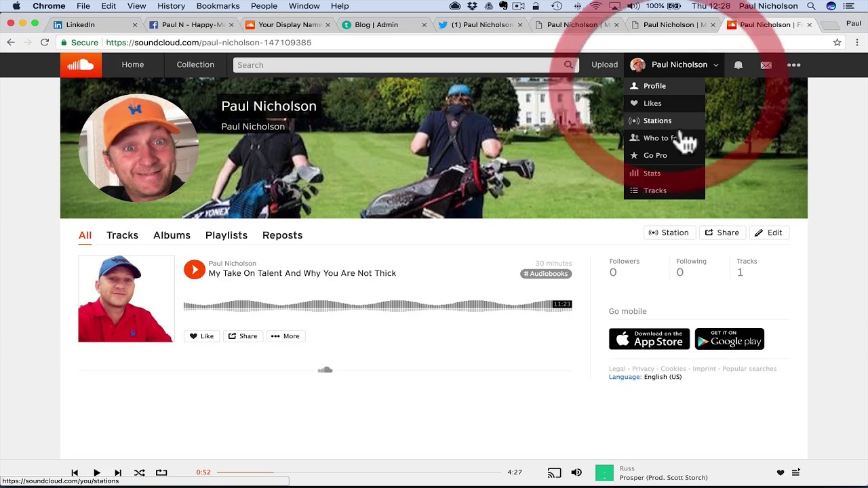Image resolution: width=868 pixels, height=488 pixels.
Task: Open the Apple menu
Action: point(16,6)
